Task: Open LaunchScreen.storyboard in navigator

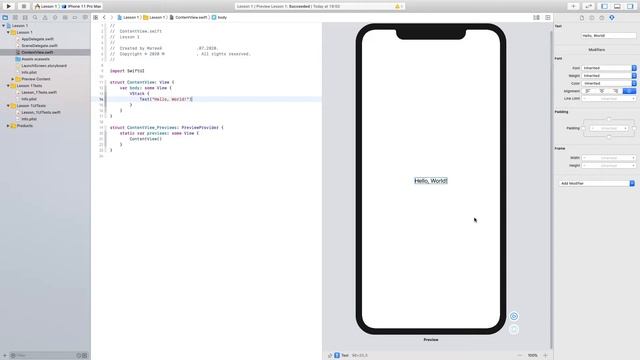Action: pos(44,66)
